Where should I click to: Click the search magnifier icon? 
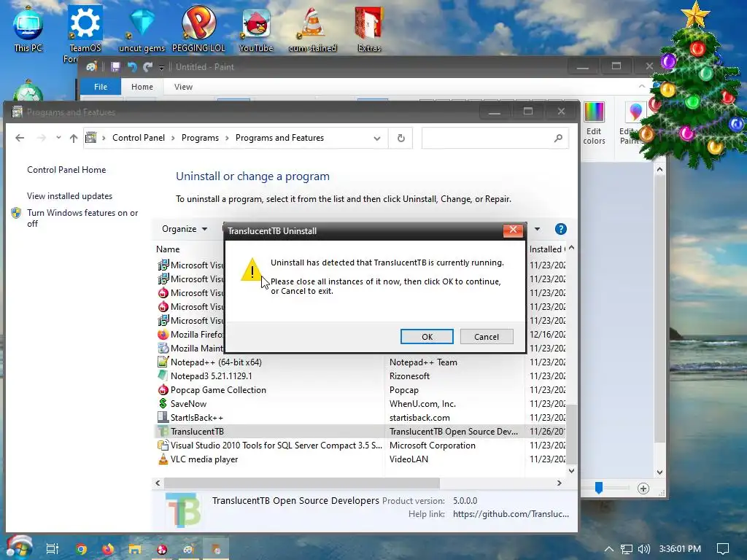(x=558, y=138)
